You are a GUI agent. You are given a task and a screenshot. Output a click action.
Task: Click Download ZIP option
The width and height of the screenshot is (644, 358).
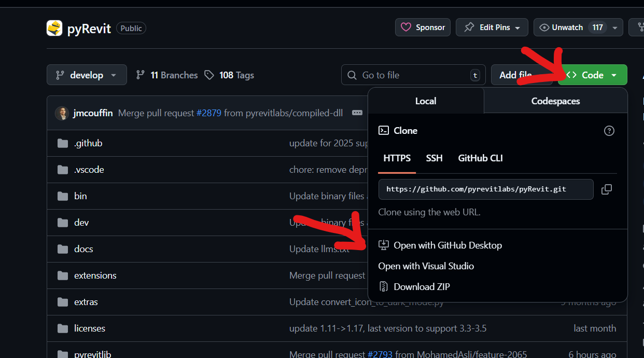422,287
